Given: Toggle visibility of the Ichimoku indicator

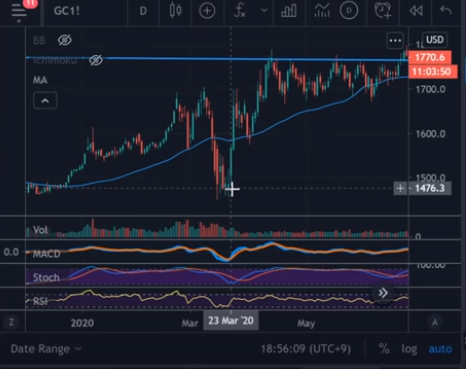Looking at the screenshot, I should point(96,60).
